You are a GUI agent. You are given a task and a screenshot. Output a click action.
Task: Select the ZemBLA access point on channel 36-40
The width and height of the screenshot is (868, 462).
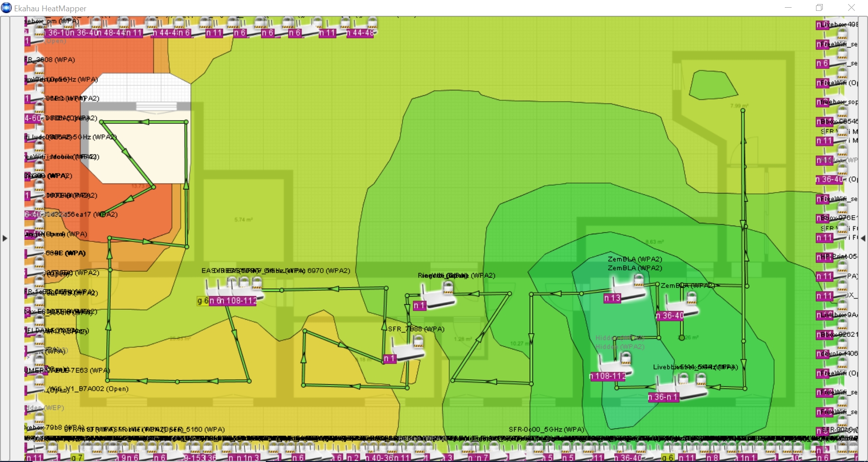click(681, 304)
